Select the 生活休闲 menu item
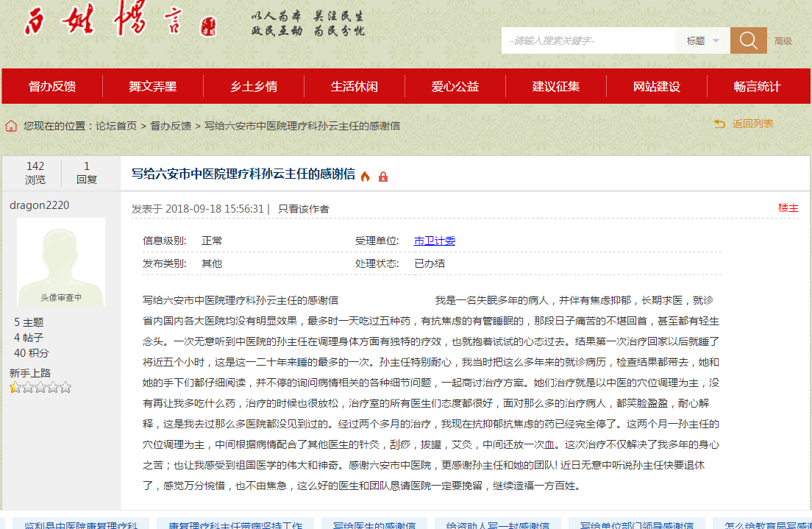Viewport: 812px width, 529px height. pyautogui.click(x=355, y=86)
